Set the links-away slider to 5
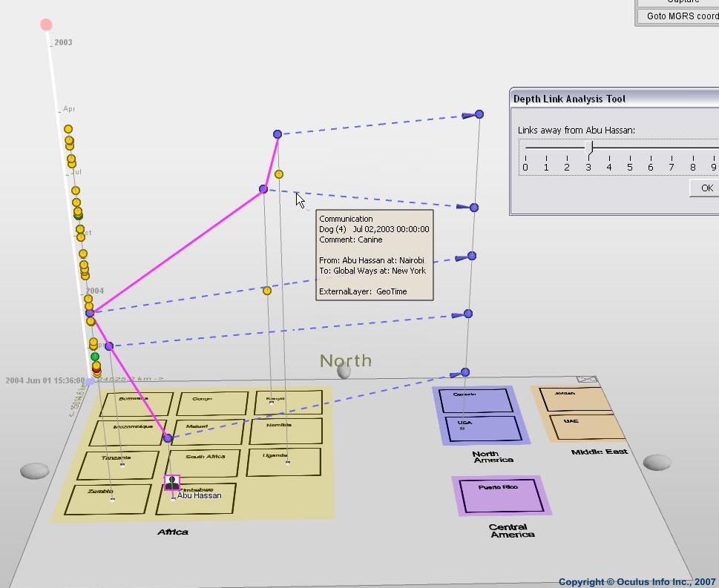 [x=630, y=148]
